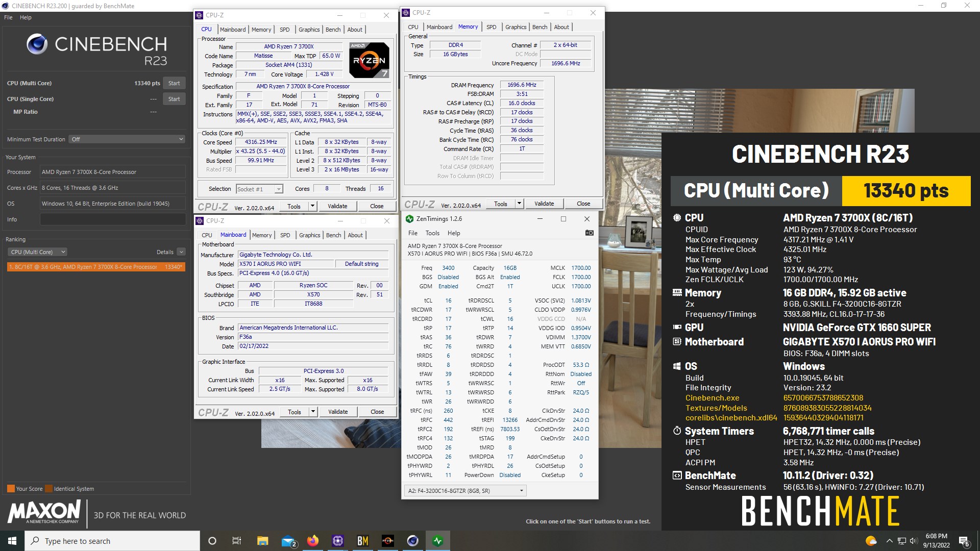The image size is (980, 551).
Task: Click Cinebench.exe file integrity entry
Action: tap(712, 398)
